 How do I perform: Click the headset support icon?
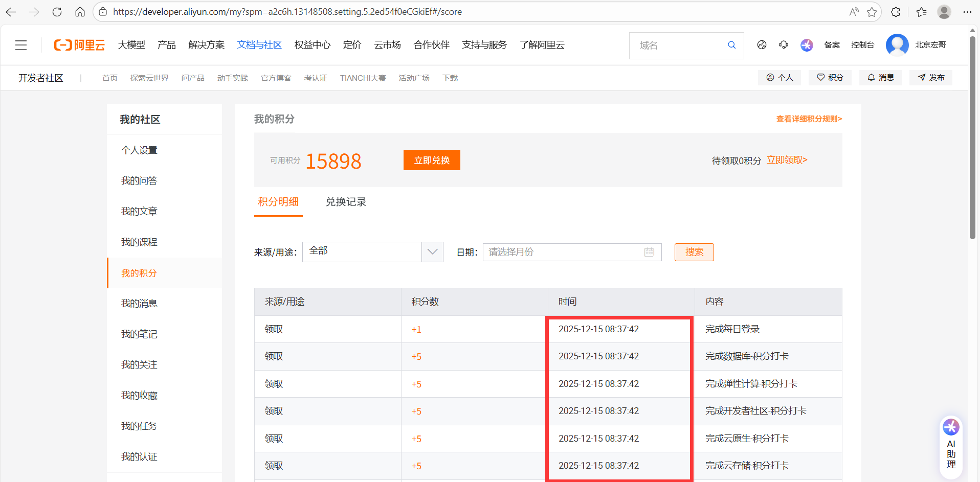tap(783, 45)
